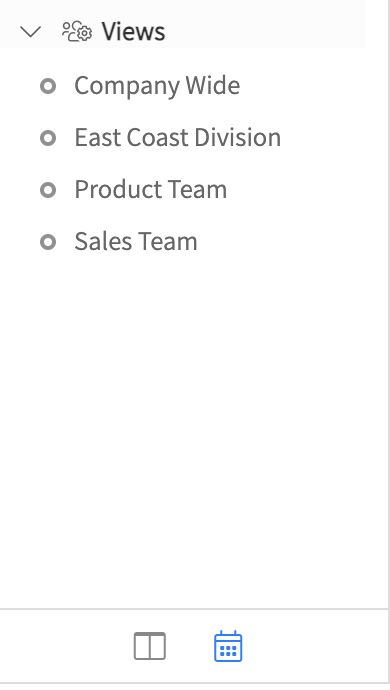Click the bottom bar right of calendar icon
390x690 pixels.
click(313, 646)
